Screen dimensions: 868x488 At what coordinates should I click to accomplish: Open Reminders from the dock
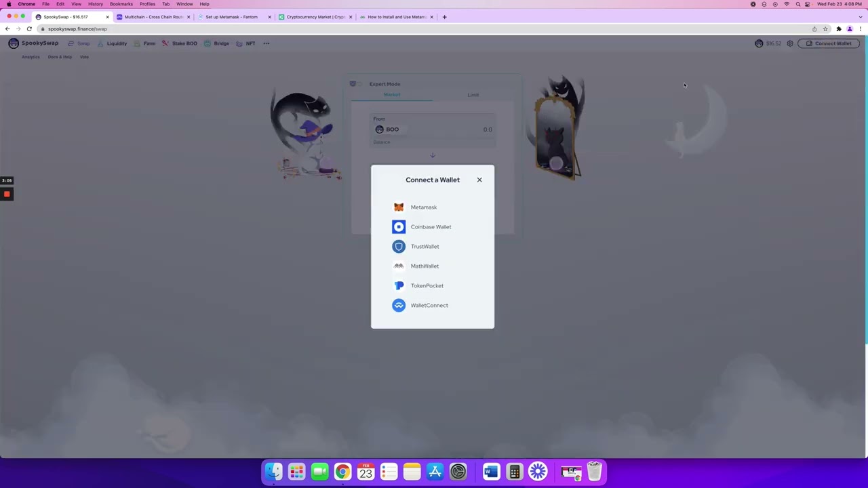click(x=389, y=472)
